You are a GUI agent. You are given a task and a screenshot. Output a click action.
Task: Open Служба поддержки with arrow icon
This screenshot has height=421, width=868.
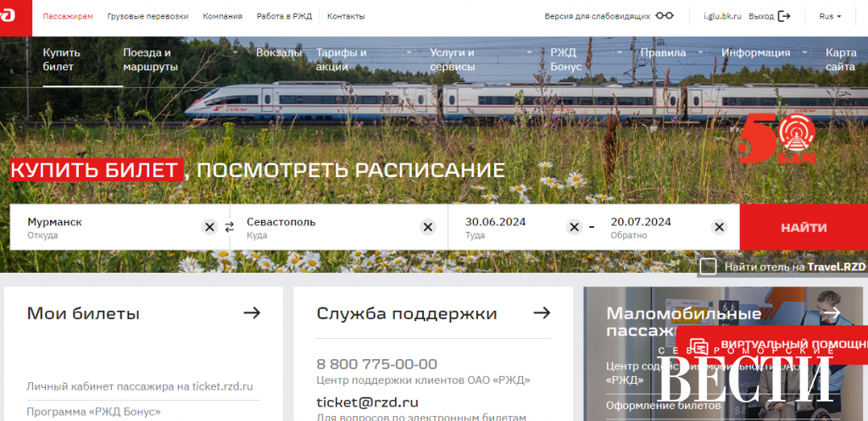click(x=542, y=313)
